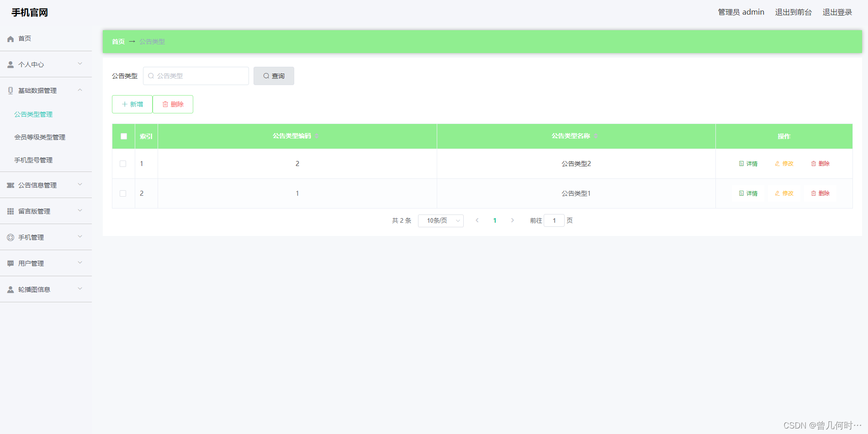Screen dimensions: 868x434
Task: Click the 共 2 条 total count text
Action: 402,220
